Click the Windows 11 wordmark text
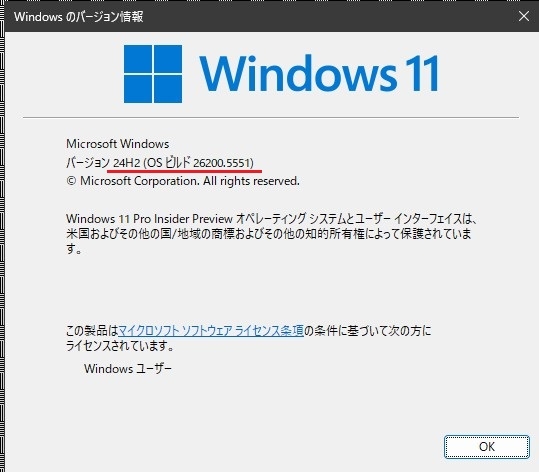Image resolution: width=539 pixels, height=472 pixels. [x=319, y=74]
